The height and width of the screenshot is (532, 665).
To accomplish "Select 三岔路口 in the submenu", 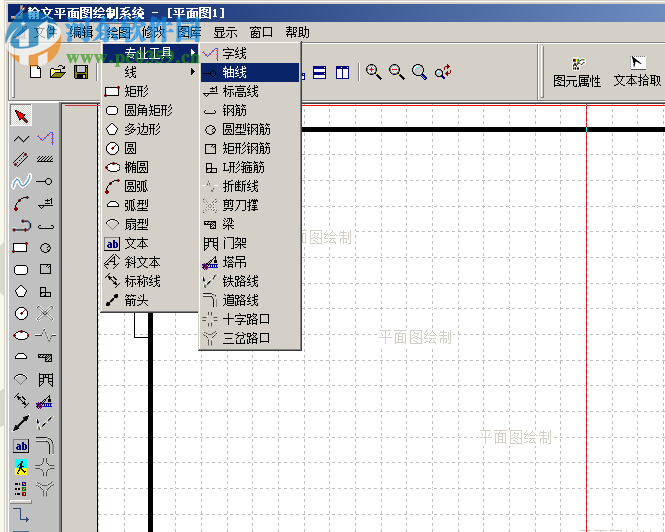I will tap(250, 338).
